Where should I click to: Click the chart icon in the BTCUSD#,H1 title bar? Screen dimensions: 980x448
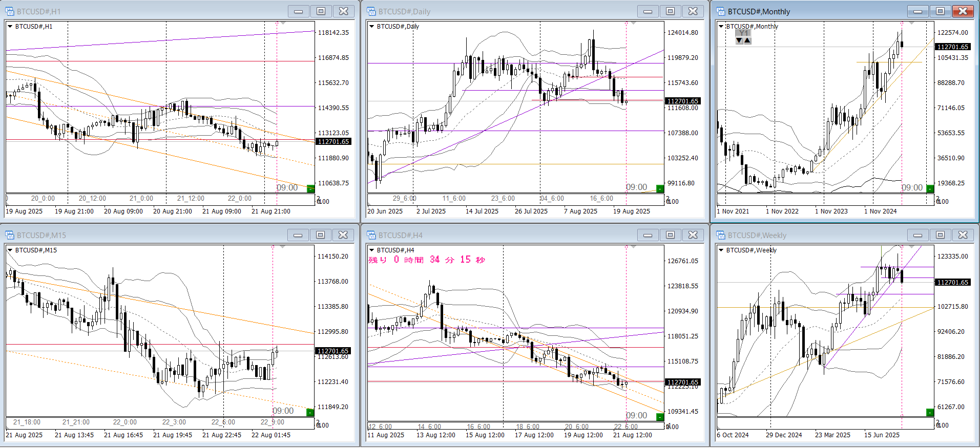click(x=10, y=11)
